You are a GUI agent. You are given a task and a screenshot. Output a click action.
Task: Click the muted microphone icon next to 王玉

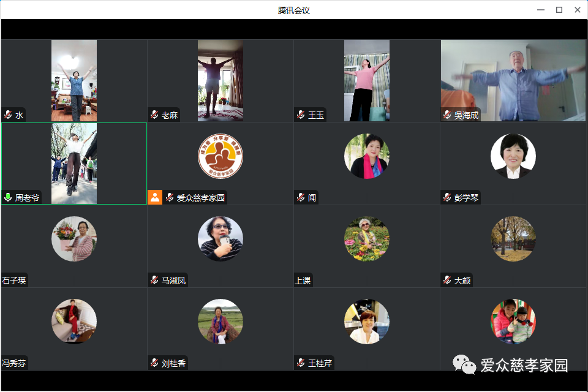point(301,115)
